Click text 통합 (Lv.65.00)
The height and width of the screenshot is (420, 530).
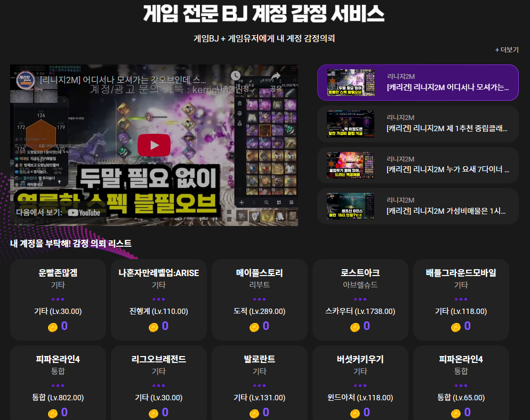(461, 398)
